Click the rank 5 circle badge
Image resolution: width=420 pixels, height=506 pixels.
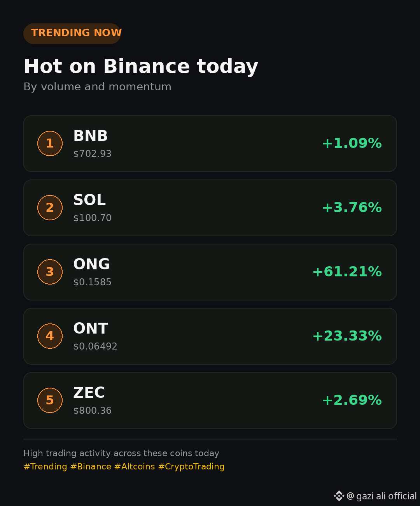tap(50, 400)
